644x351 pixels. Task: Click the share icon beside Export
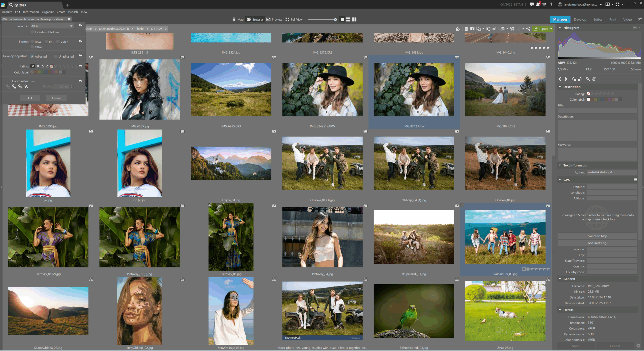[528, 29]
